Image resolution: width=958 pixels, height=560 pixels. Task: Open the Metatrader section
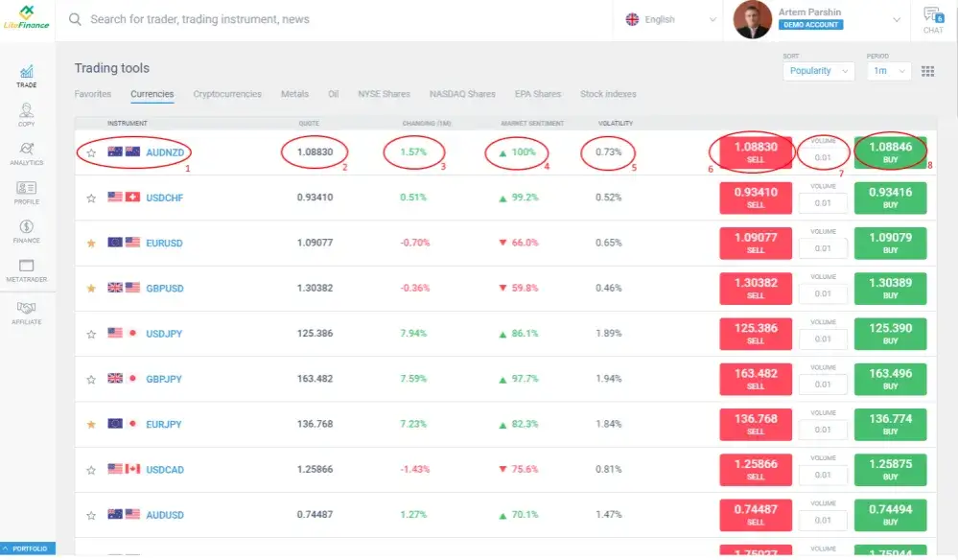coord(26,270)
